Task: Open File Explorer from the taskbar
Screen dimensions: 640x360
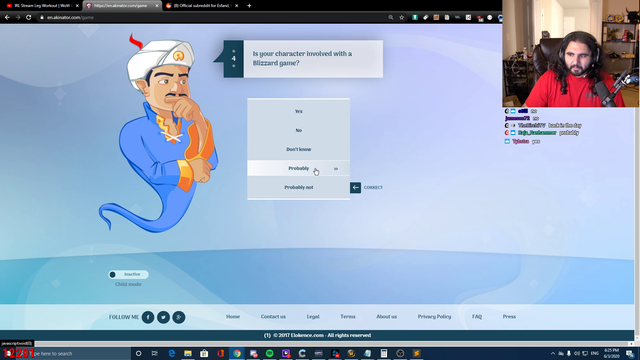Action: coord(188,353)
